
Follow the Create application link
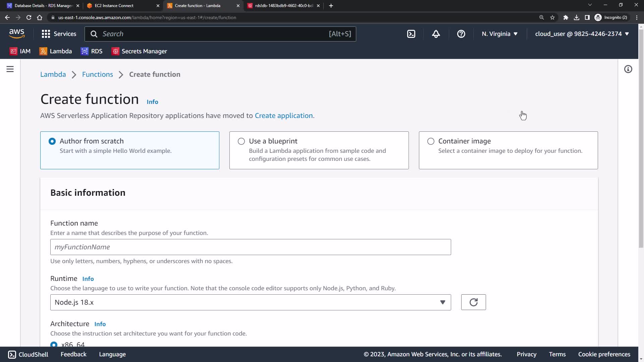pos(283,116)
